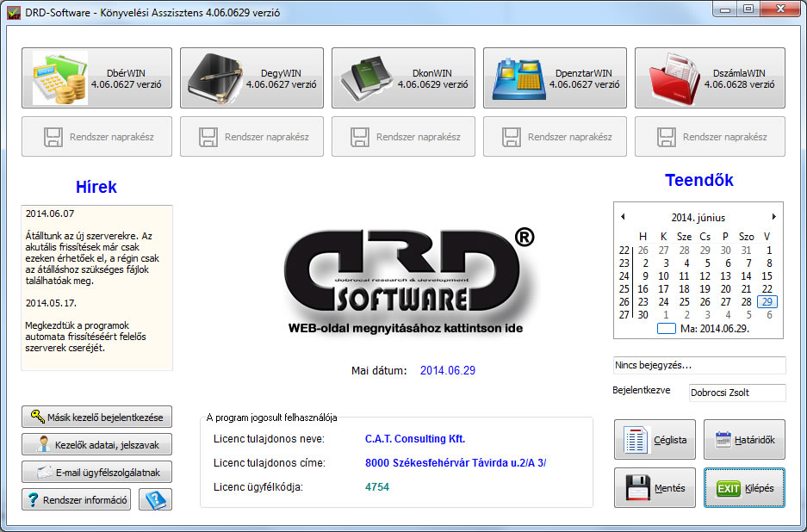Click the Nincs bejegyzés entry field

(x=699, y=365)
